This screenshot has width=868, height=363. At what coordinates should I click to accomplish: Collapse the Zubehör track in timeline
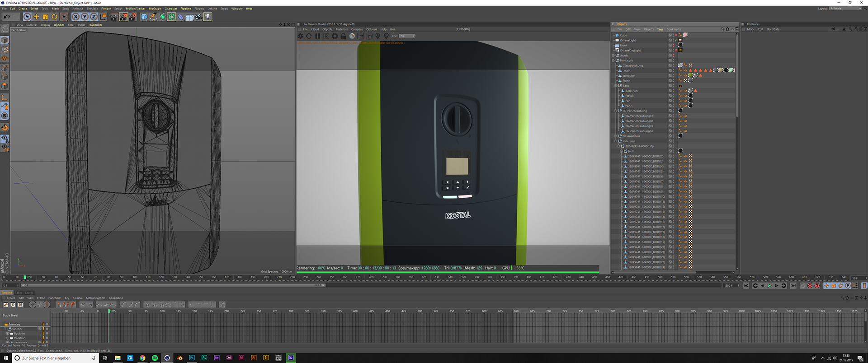5,329
